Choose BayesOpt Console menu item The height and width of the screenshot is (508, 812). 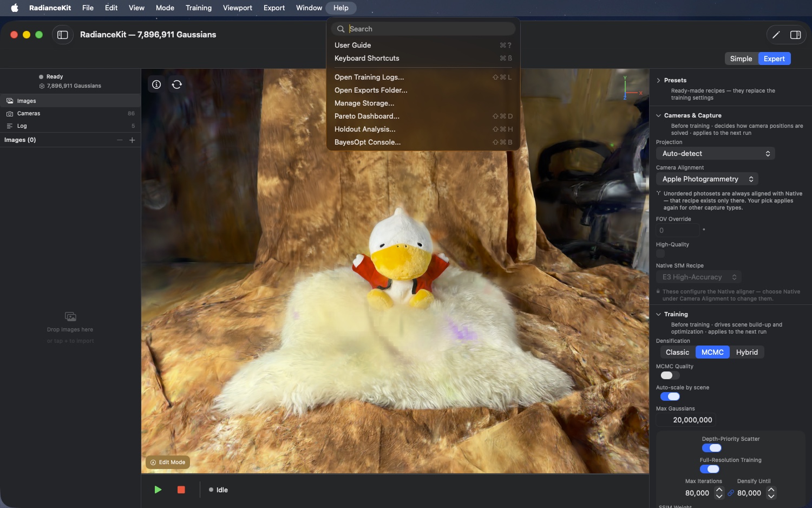[x=423, y=142]
